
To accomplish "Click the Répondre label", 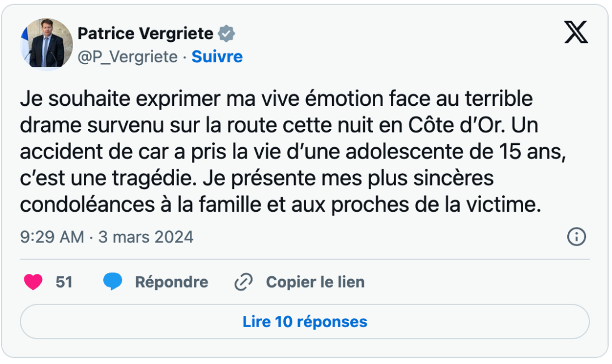I will coord(171,282).
